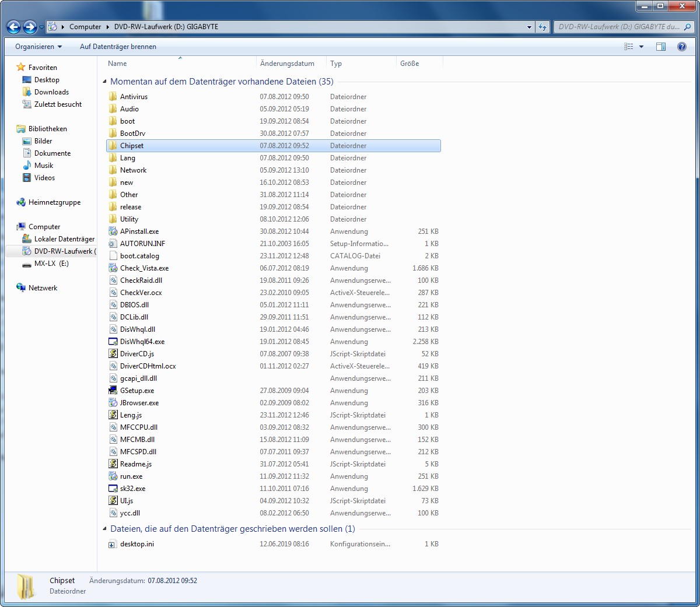Toggle the preview pane icon
700x607 pixels.
[661, 47]
